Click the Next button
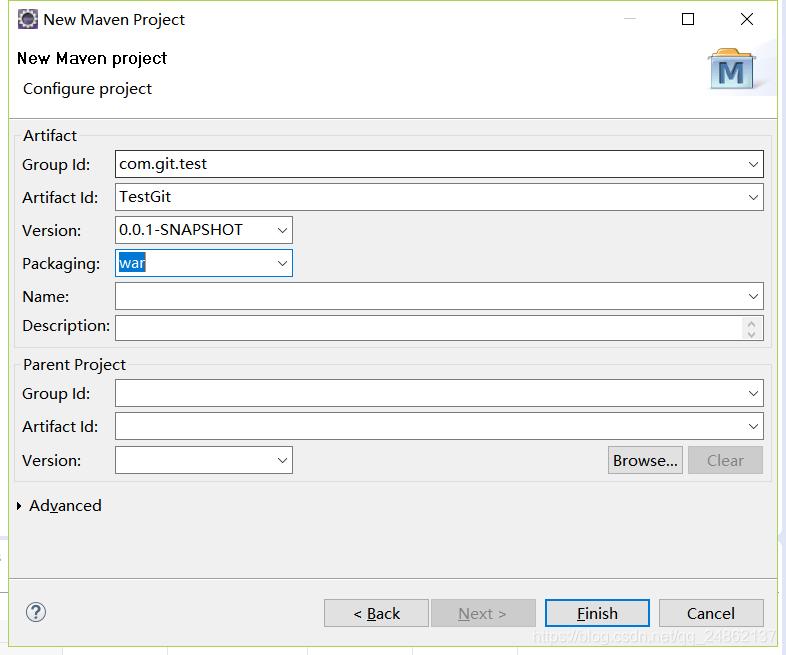The height and width of the screenshot is (655, 786). coord(483,613)
